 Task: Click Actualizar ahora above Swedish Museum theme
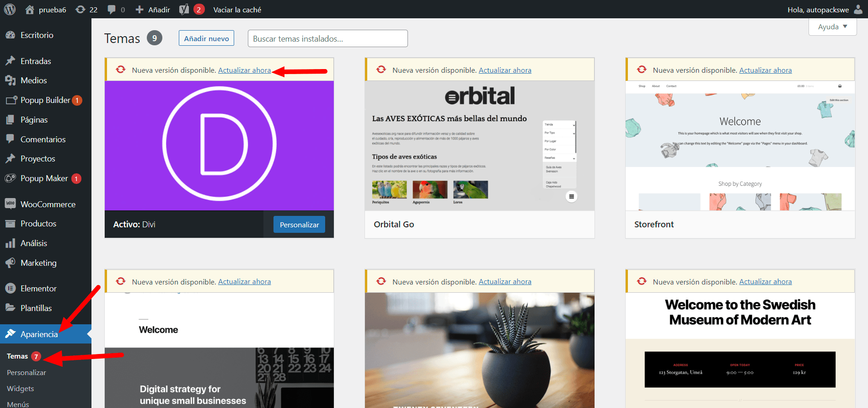coord(766,282)
